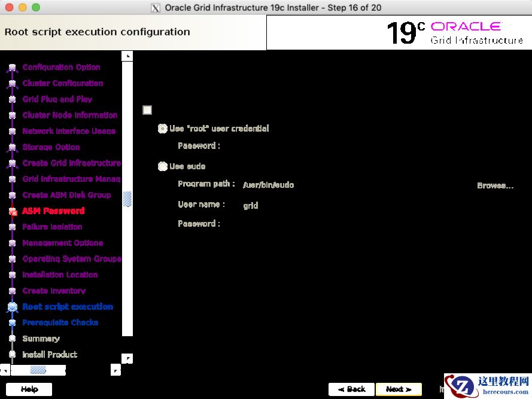This screenshot has height=399, width=532.
Task: Open the Help button
Action: point(29,389)
